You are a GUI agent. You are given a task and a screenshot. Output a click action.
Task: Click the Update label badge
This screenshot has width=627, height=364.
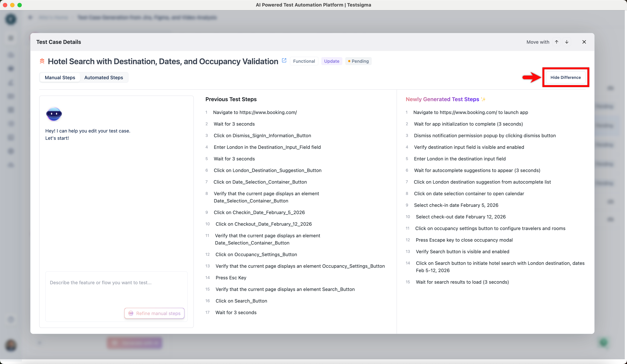[x=331, y=61]
